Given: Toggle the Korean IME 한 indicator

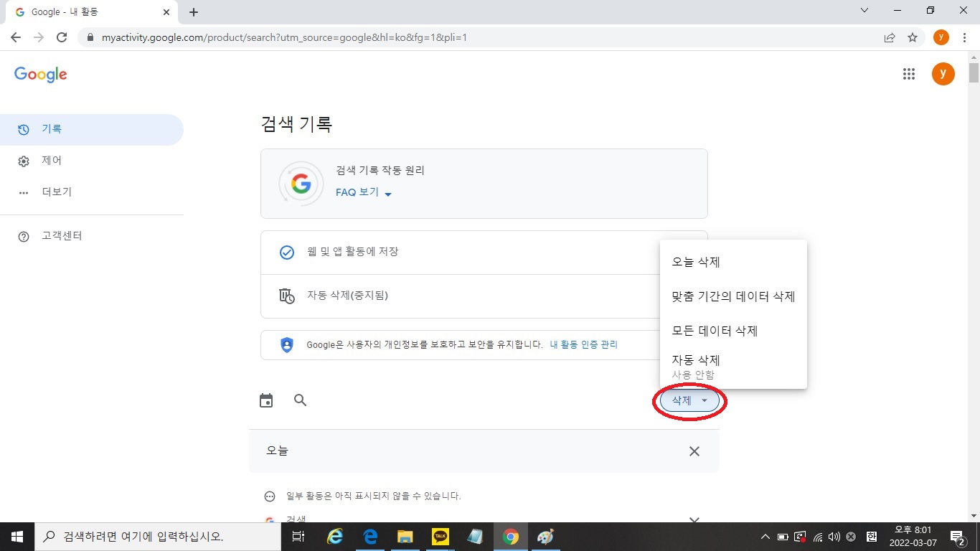Looking at the screenshot, I should click(872, 537).
